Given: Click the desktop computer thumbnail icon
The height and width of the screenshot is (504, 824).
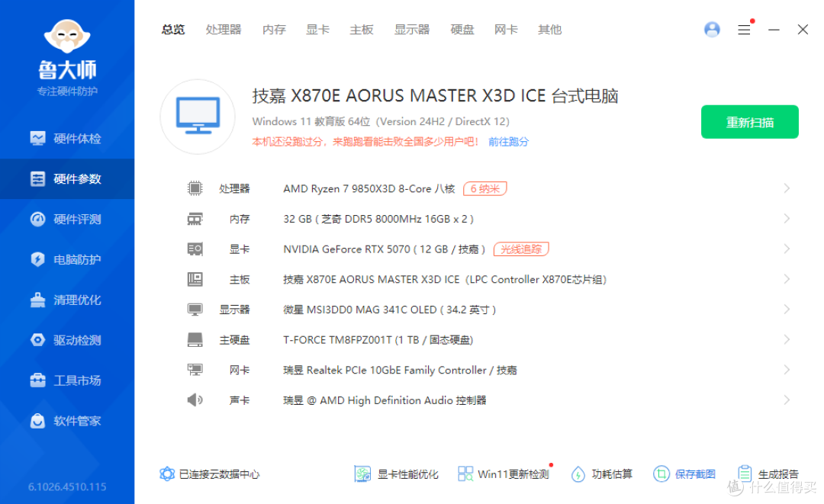Looking at the screenshot, I should pos(198,117).
